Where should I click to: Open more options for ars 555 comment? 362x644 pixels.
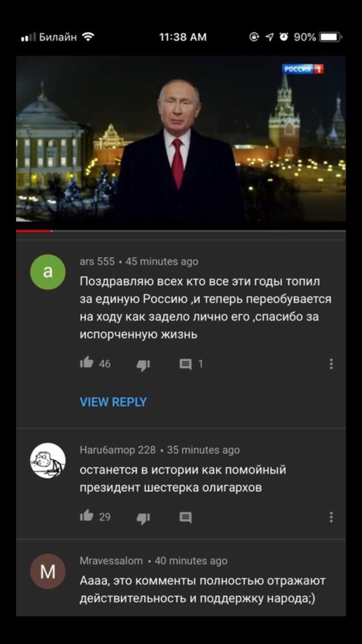pos(331,364)
